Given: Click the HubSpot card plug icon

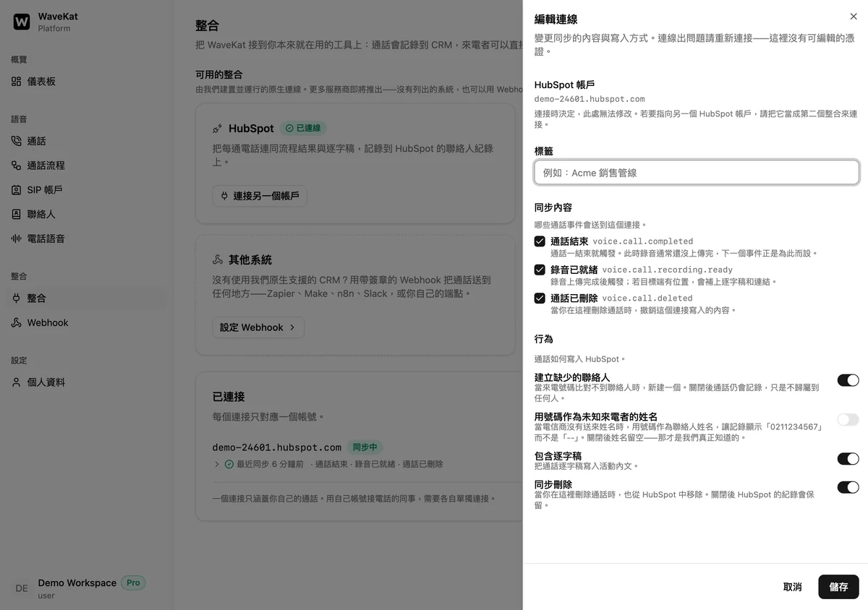Looking at the screenshot, I should point(217,129).
